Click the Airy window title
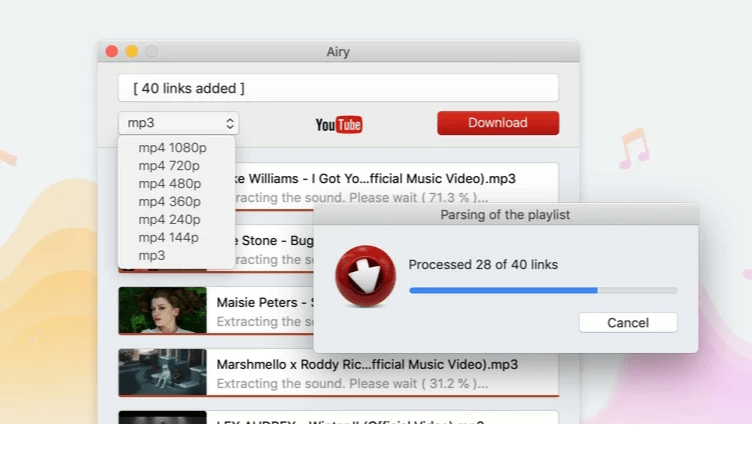Viewport: 752px width, 458px height. 338,51
